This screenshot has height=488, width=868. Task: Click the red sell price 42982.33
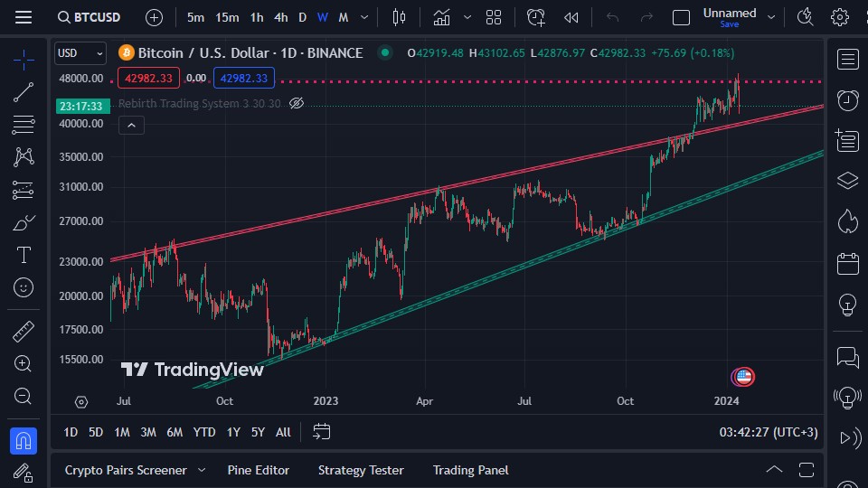coord(148,78)
